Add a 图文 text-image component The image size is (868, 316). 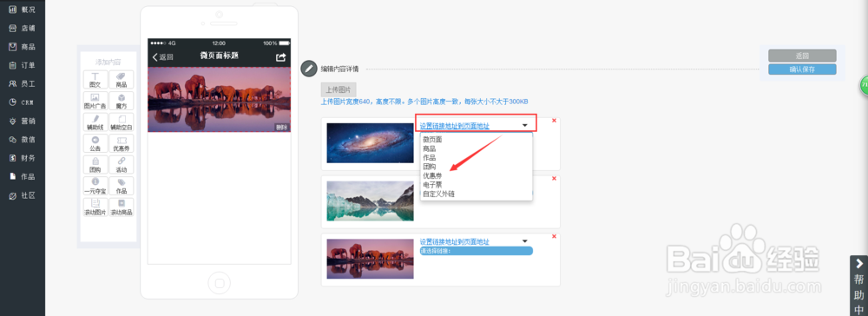(95, 80)
